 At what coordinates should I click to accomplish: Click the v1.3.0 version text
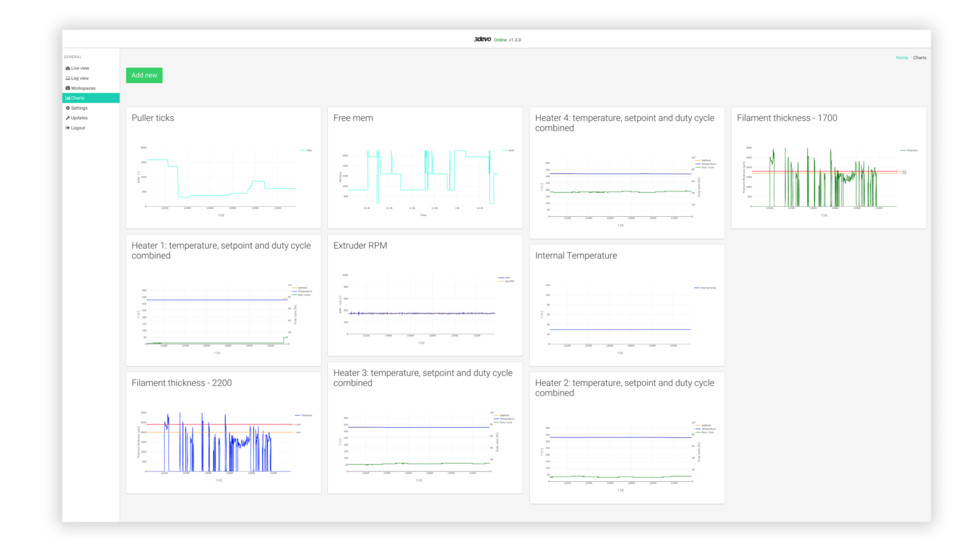click(515, 40)
